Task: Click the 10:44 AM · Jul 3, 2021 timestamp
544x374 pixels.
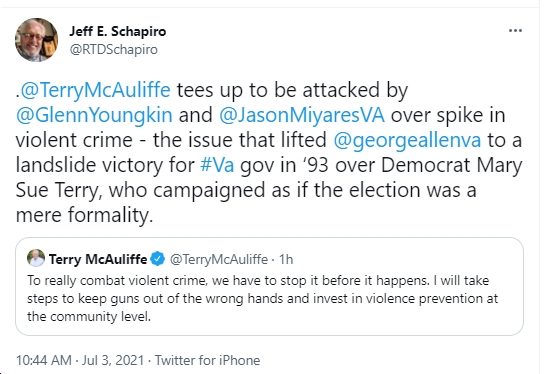Action: 80,360
